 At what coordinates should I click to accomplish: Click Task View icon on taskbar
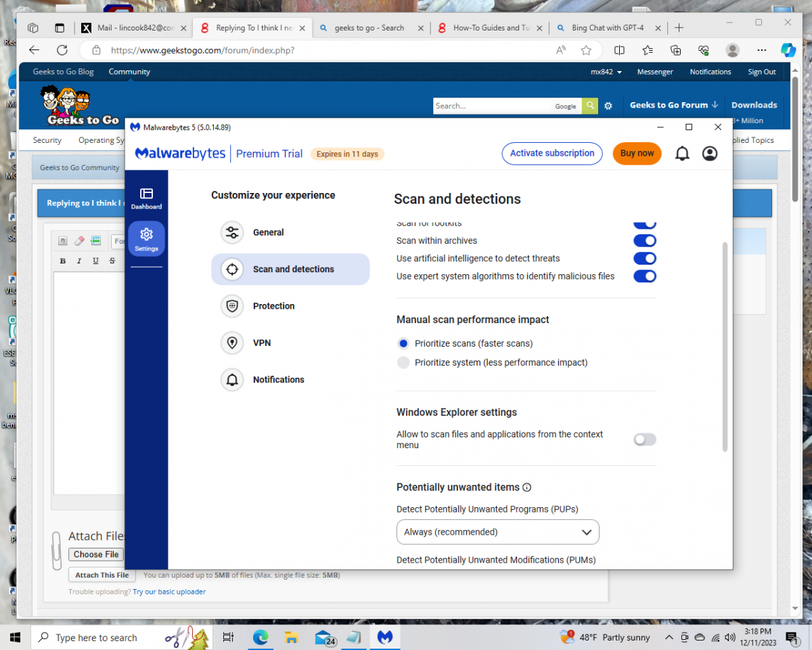point(228,637)
